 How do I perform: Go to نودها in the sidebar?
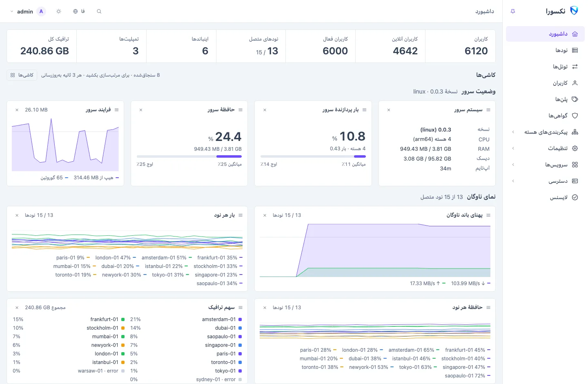click(x=545, y=50)
